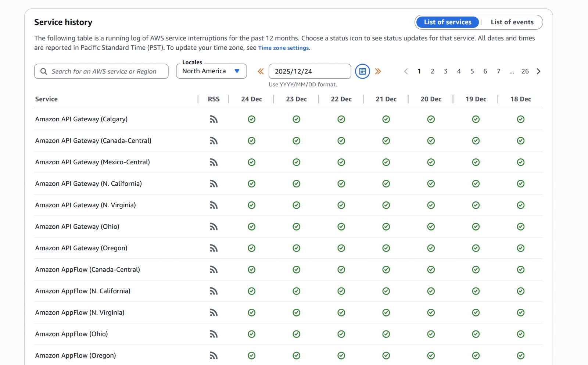Click the RSS column header
This screenshot has height=365, width=588.
[x=214, y=99]
